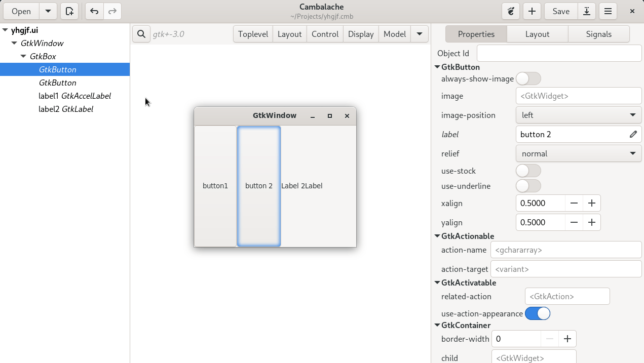Enable the use-stock switch
The width and height of the screenshot is (644, 363).
click(528, 171)
